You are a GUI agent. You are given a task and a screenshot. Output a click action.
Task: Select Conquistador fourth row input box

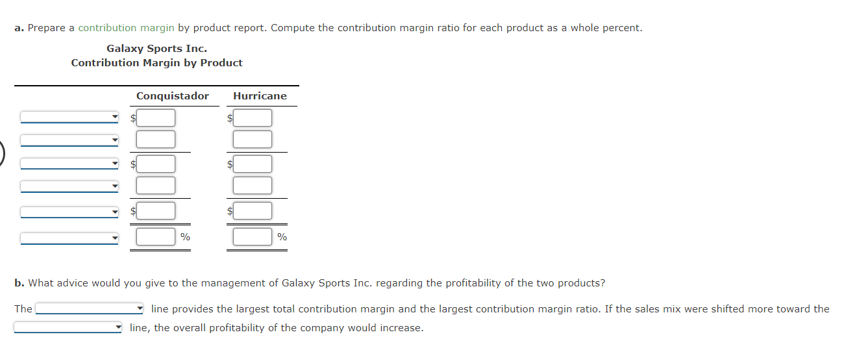pyautogui.click(x=156, y=185)
